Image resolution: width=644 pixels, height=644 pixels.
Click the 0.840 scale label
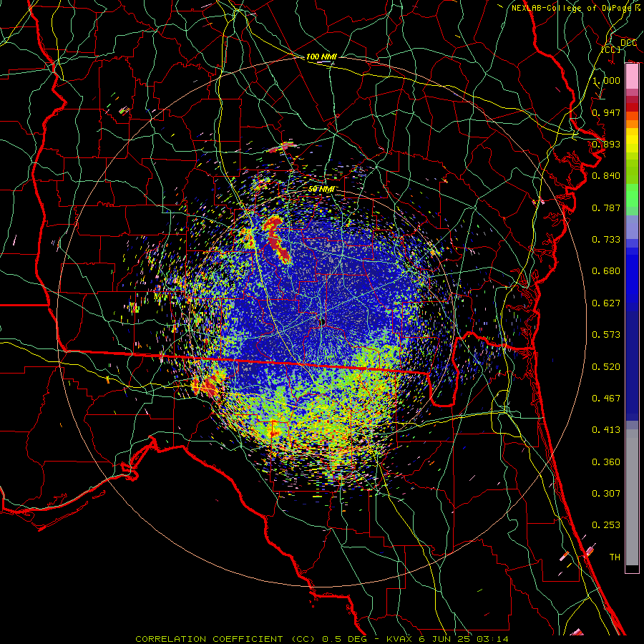tap(606, 176)
